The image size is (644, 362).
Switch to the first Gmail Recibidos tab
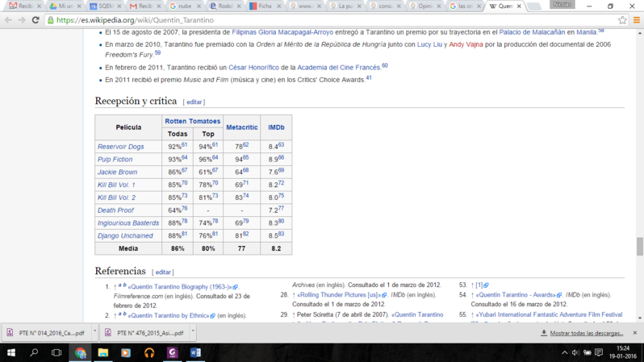pyautogui.click(x=25, y=6)
